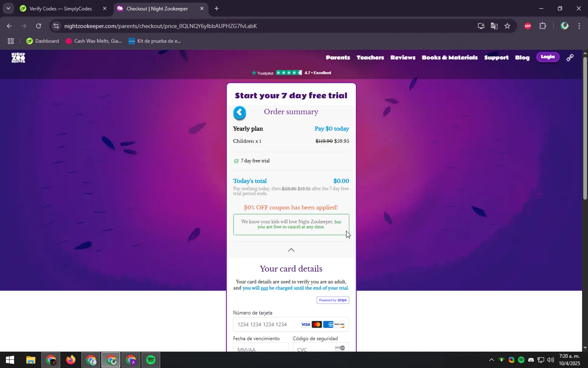Open a new browser tab
Viewport: 588px width, 368px height.
(216, 9)
